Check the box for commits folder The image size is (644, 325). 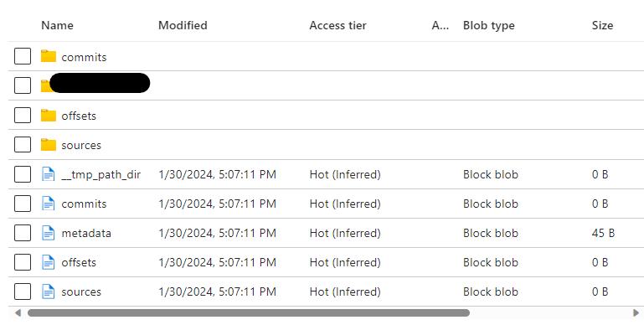coord(23,56)
